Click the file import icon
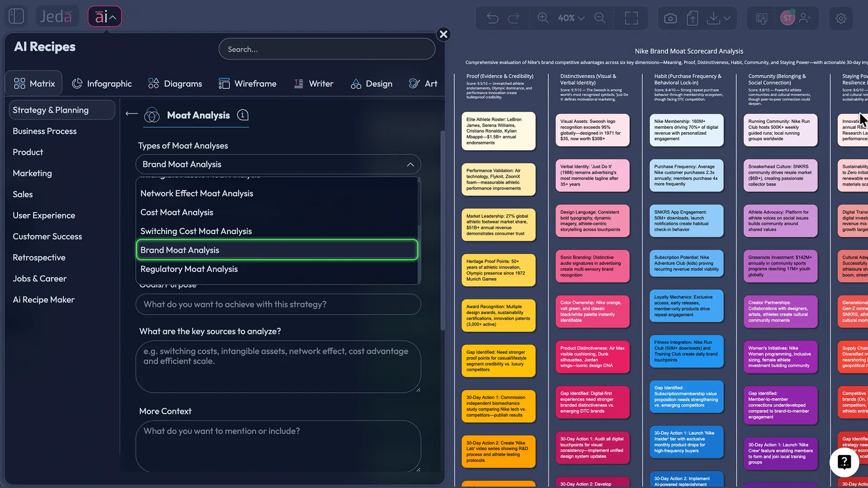This screenshot has width=868, height=488. pyautogui.click(x=692, y=18)
